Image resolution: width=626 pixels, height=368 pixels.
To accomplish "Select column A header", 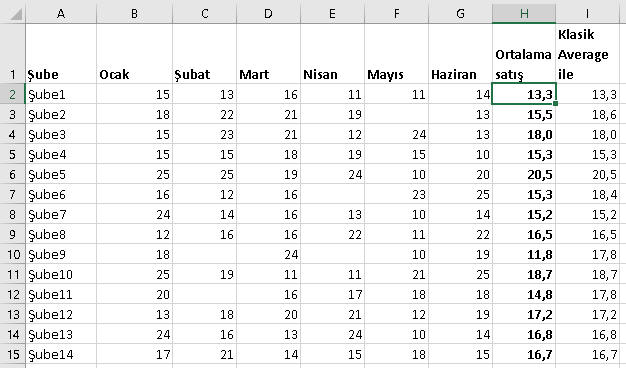I will [61, 14].
